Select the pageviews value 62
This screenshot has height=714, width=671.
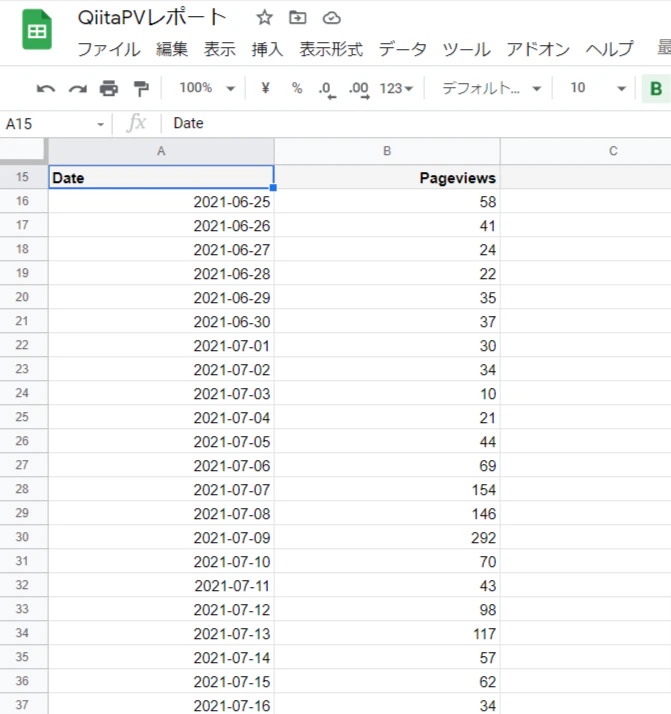[x=387, y=681]
